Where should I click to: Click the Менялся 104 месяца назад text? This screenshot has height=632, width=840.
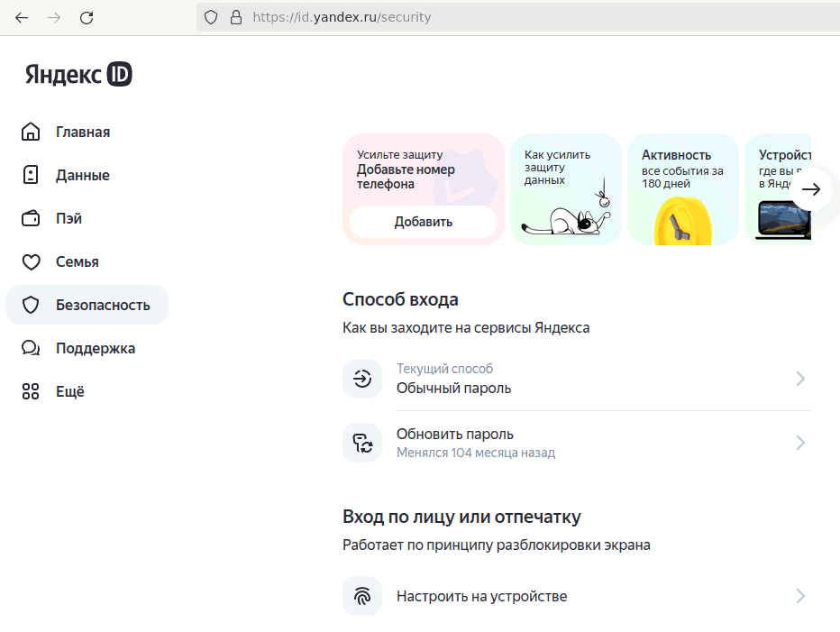476,453
